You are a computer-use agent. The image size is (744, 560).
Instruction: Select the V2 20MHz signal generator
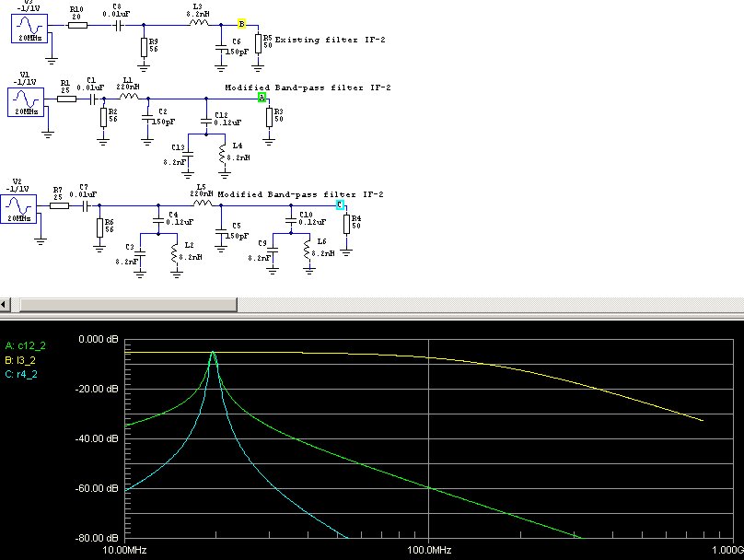18,209
